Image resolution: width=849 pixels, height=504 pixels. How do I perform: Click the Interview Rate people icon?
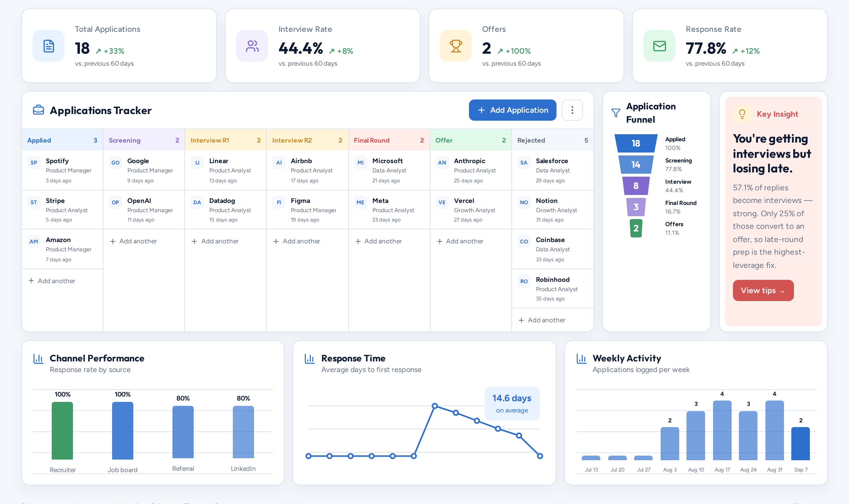coord(252,46)
